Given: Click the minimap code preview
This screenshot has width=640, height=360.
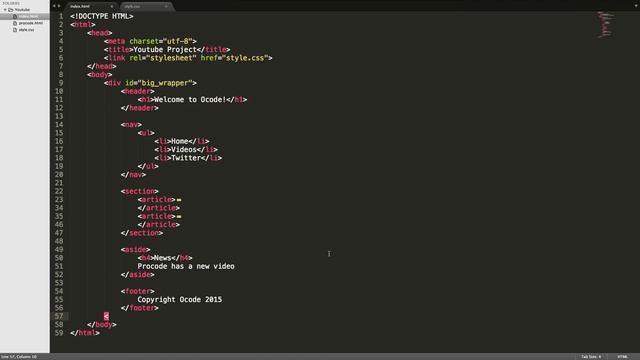Looking at the screenshot, I should (x=606, y=24).
